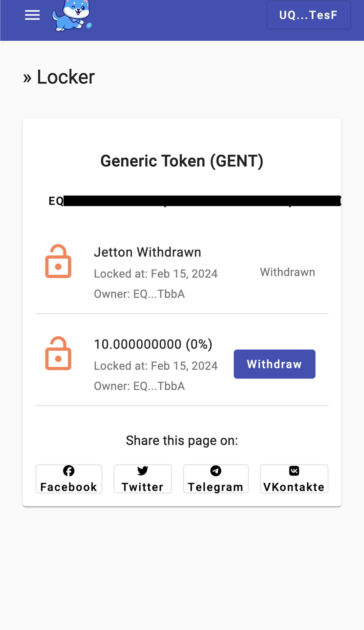Click the lock icon beside Jetton Withdrawn

58,261
